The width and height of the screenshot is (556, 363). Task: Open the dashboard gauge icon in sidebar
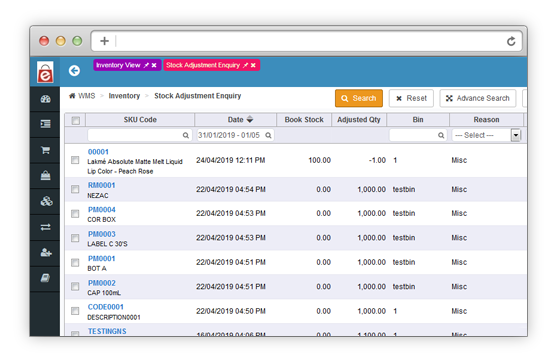pyautogui.click(x=45, y=99)
